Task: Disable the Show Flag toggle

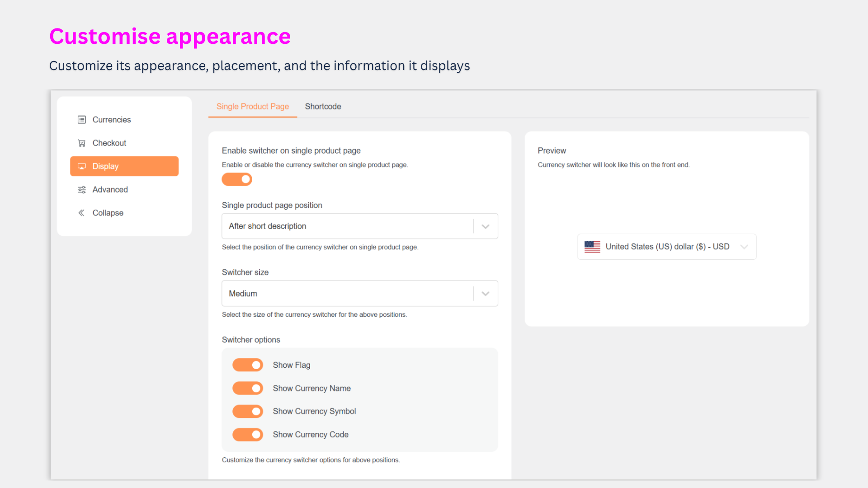Action: coord(248,365)
